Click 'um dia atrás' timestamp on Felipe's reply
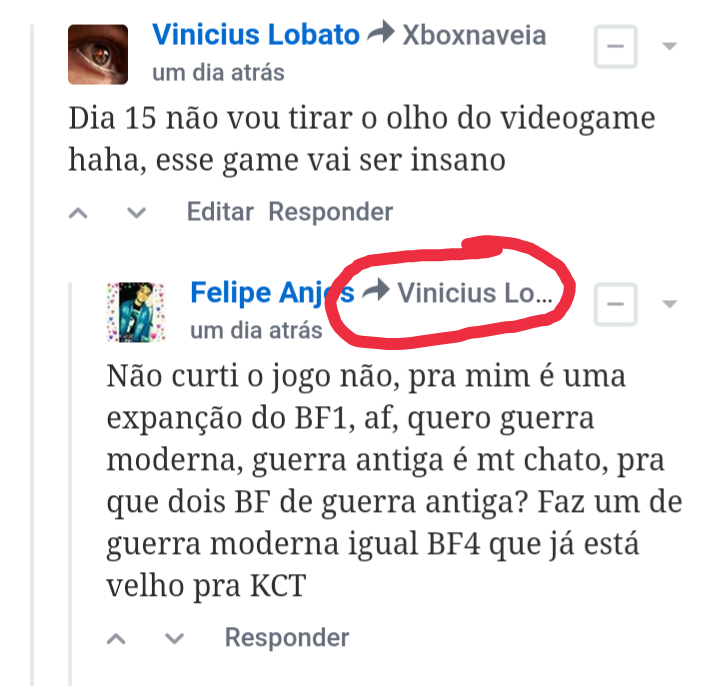This screenshot has height=686, width=718. [x=256, y=331]
